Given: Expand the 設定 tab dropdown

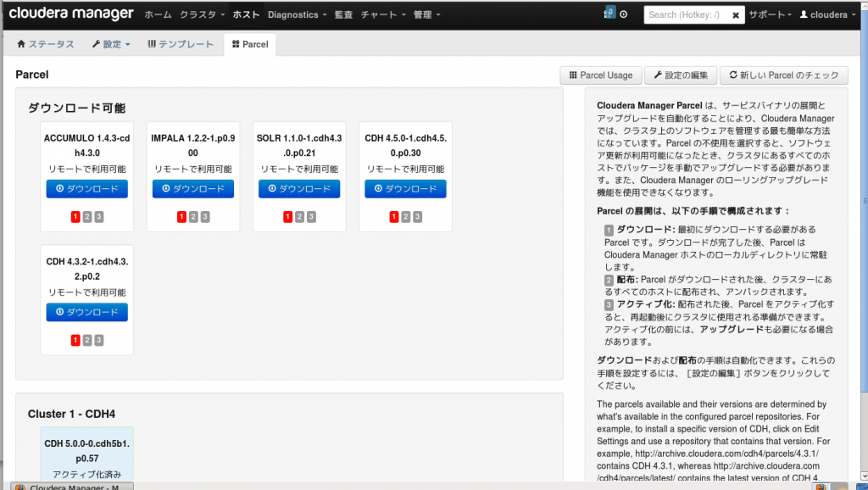Looking at the screenshot, I should point(111,44).
